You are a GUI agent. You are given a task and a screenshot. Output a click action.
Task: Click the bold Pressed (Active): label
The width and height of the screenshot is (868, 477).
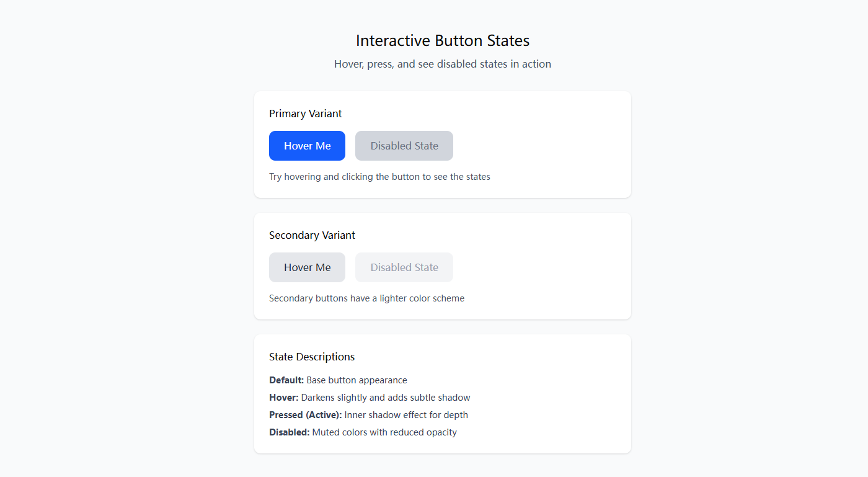coord(305,415)
